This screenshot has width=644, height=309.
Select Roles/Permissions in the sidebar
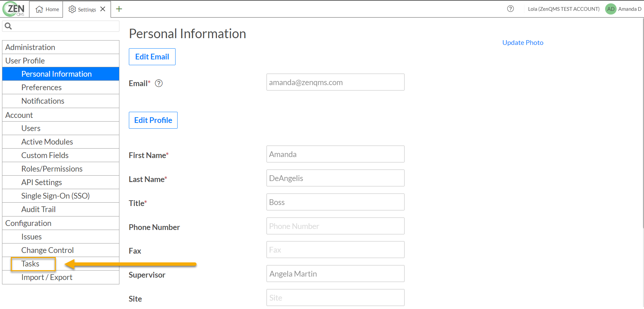pos(52,169)
